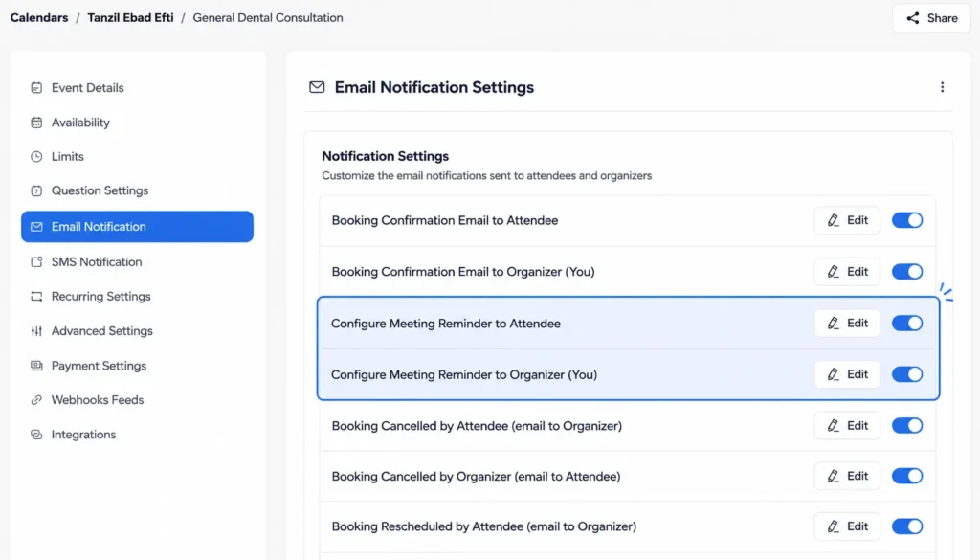Click the Event Details sidebar icon

pos(36,87)
